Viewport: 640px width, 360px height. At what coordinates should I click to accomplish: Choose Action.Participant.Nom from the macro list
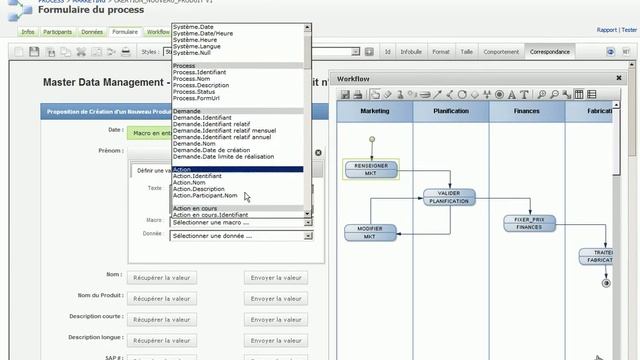[x=205, y=196]
